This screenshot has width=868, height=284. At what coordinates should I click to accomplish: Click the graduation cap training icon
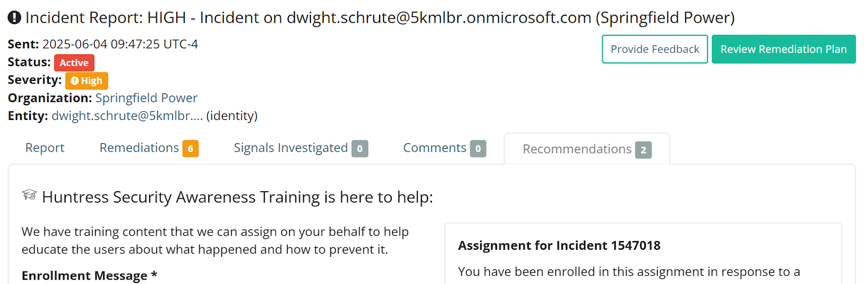click(x=29, y=195)
